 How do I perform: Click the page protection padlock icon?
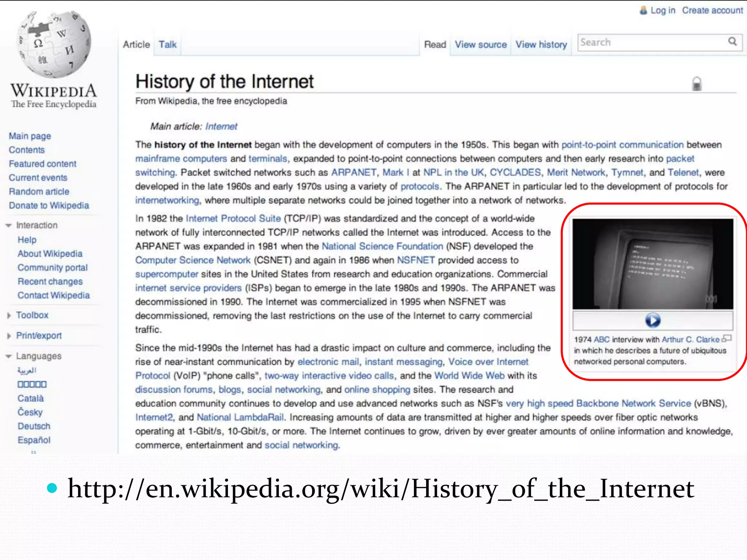coord(697,83)
